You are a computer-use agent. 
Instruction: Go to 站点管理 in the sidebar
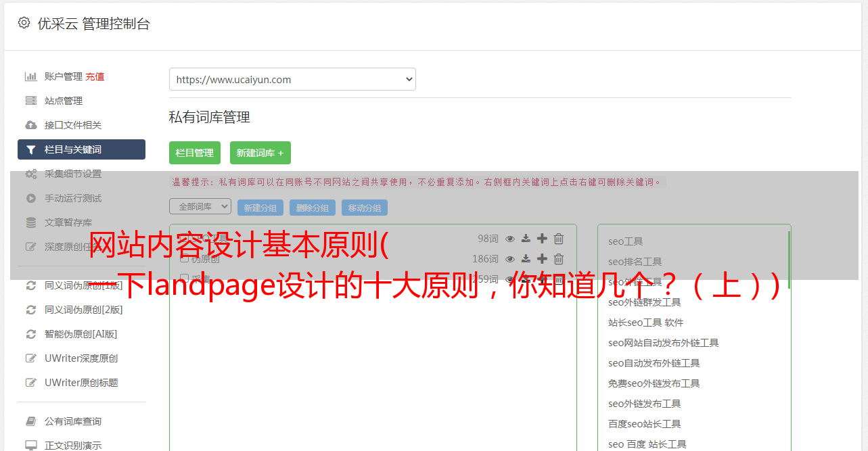point(64,101)
